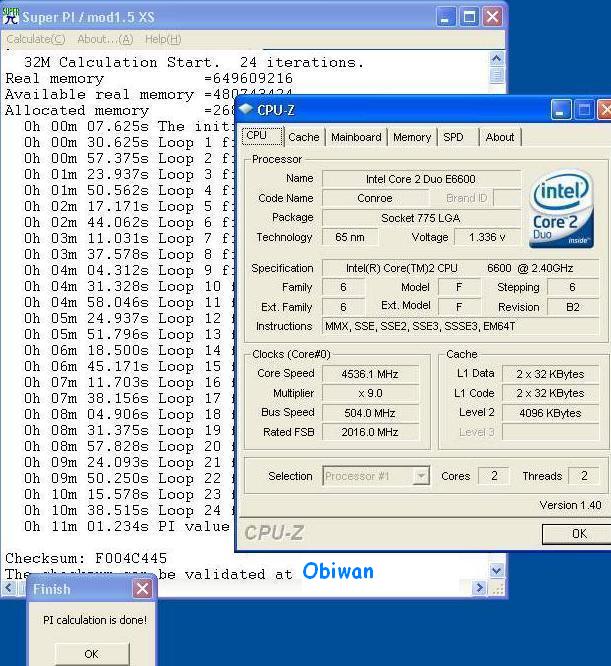Click the Super PI window resize grip
Viewport: 611px width, 666px height.
coord(497,588)
